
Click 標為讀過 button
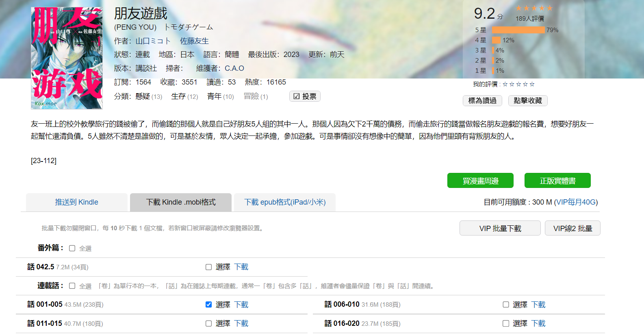(x=482, y=100)
